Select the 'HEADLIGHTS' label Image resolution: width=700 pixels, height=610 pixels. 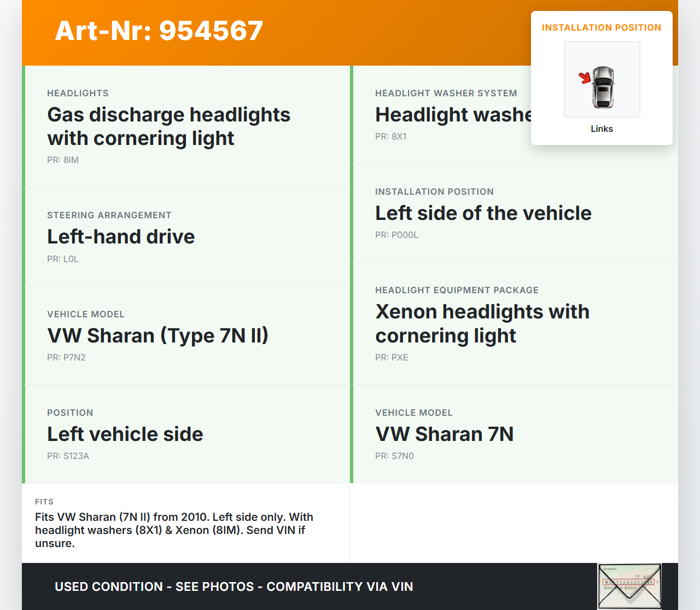pos(78,94)
